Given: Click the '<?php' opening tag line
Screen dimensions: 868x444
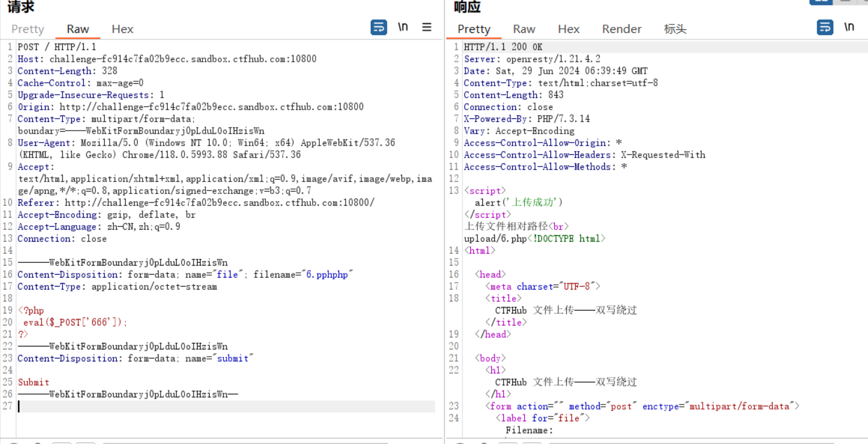Looking at the screenshot, I should [x=31, y=310].
